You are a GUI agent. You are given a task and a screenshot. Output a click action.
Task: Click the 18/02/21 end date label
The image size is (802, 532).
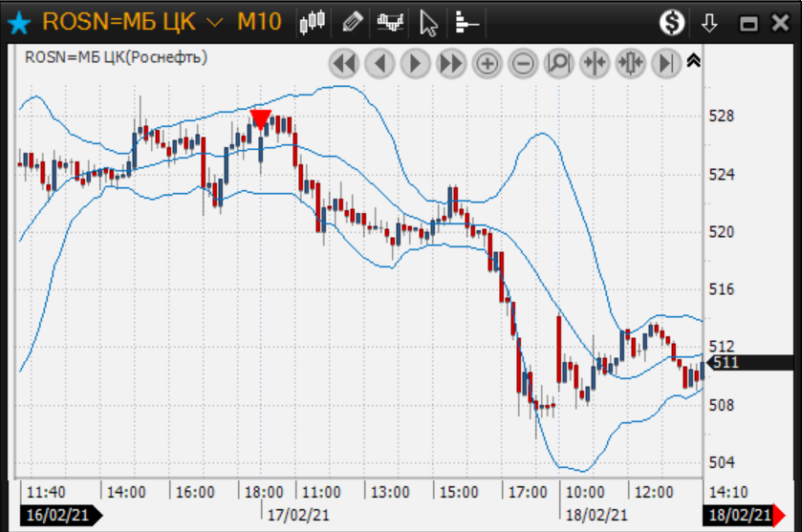point(744,515)
